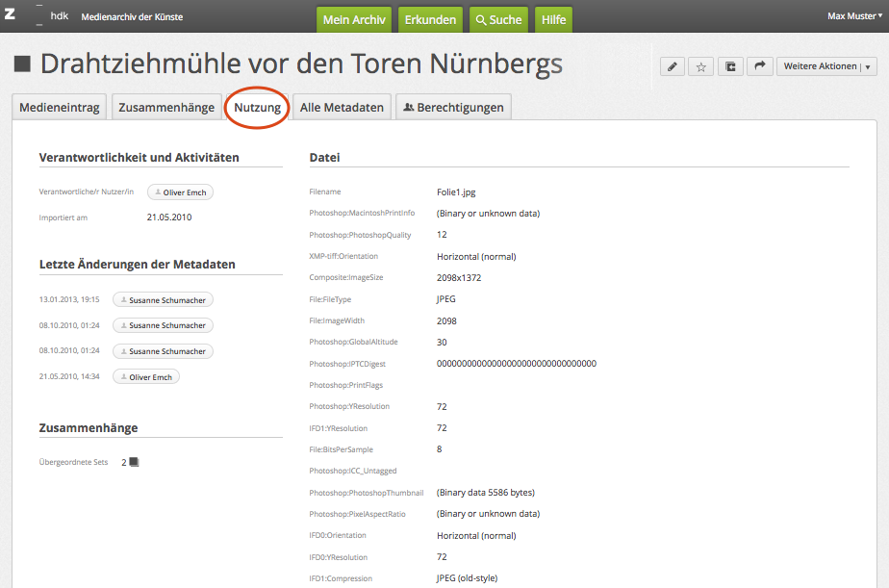Open the Berechtigungen tab
The height and width of the screenshot is (588, 889).
pyautogui.click(x=453, y=107)
